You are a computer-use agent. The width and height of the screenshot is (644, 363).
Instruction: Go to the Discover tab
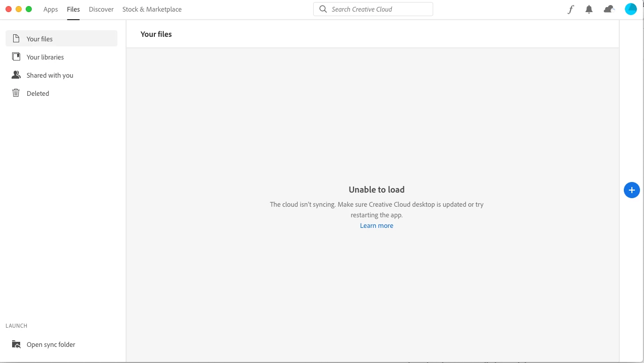(101, 9)
